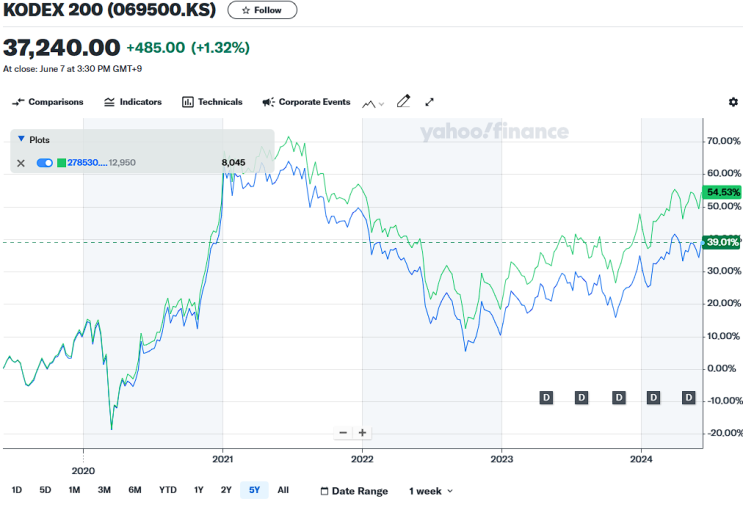Collapse the Plots panel triangle
The height and width of the screenshot is (507, 743).
point(21,139)
